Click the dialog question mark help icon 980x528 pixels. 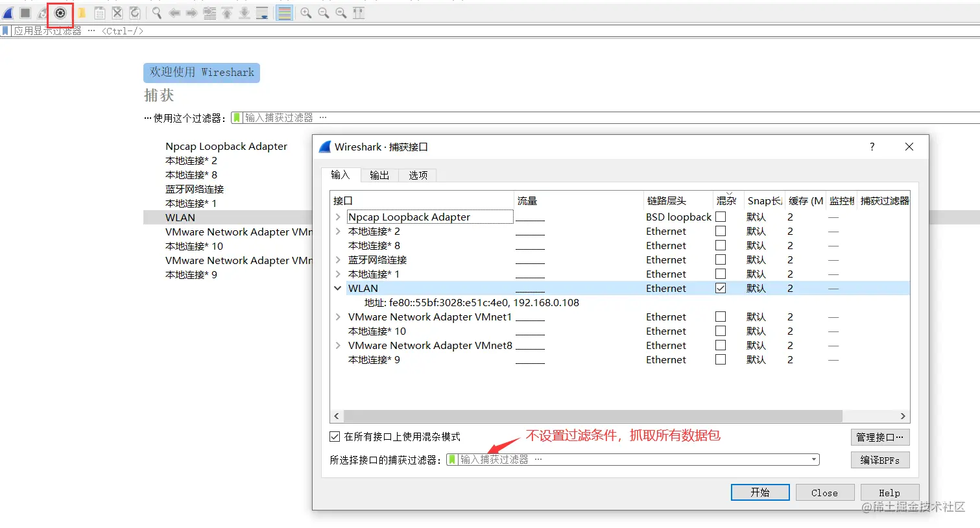pyautogui.click(x=872, y=147)
